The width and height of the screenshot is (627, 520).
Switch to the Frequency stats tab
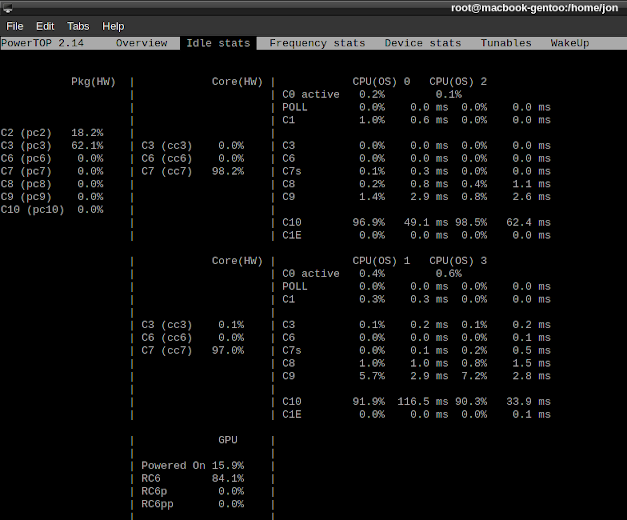[x=317, y=43]
